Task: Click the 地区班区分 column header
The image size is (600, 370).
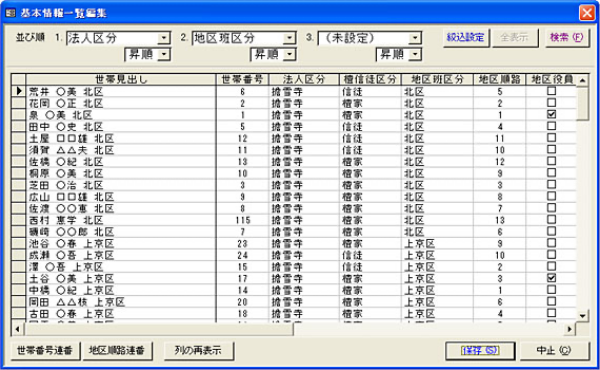Action: [437, 80]
